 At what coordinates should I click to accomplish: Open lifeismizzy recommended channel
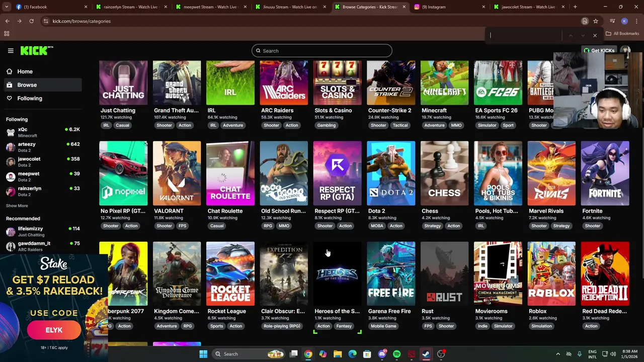[x=43, y=231]
